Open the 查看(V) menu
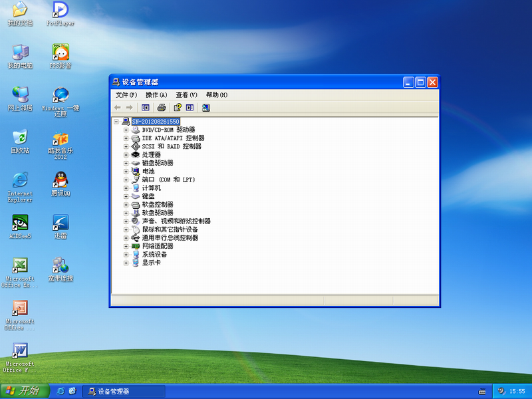 (x=186, y=95)
